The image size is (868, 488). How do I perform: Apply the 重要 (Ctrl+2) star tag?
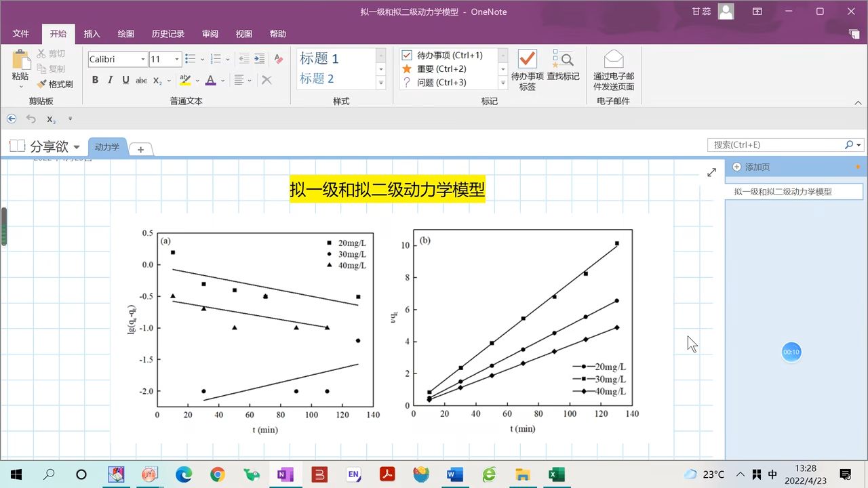point(434,68)
